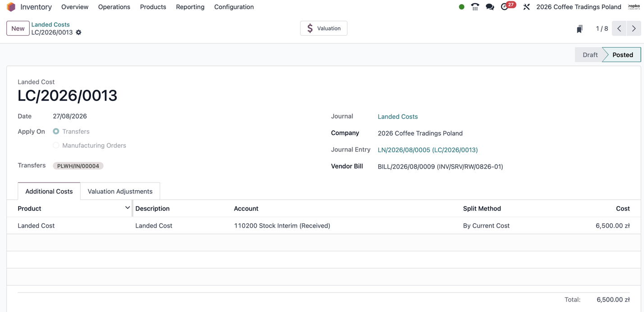Click company value 2026 Coffee Tradings Poland
Screen dimensions: 644x312
pos(420,133)
